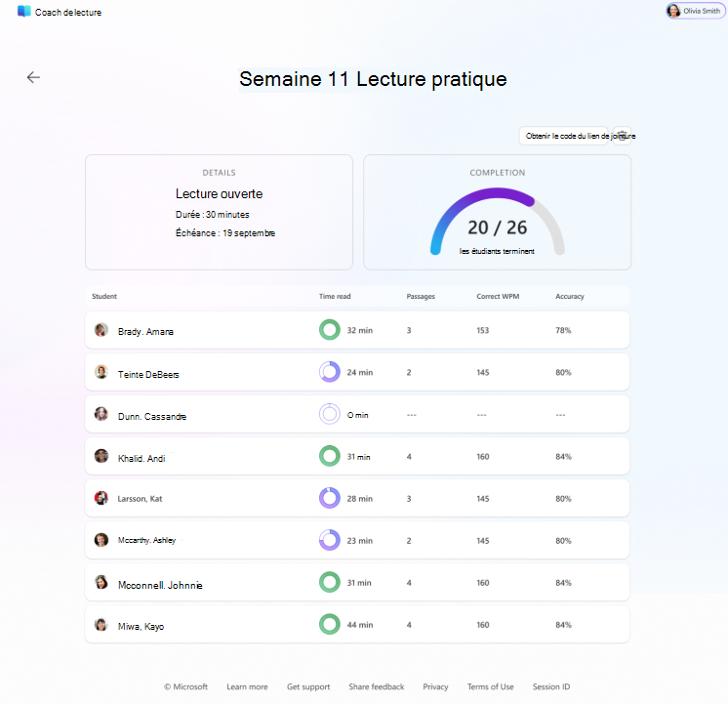The height and width of the screenshot is (704, 728).
Task: Click the les étudiants terminent label
Action: click(x=497, y=251)
